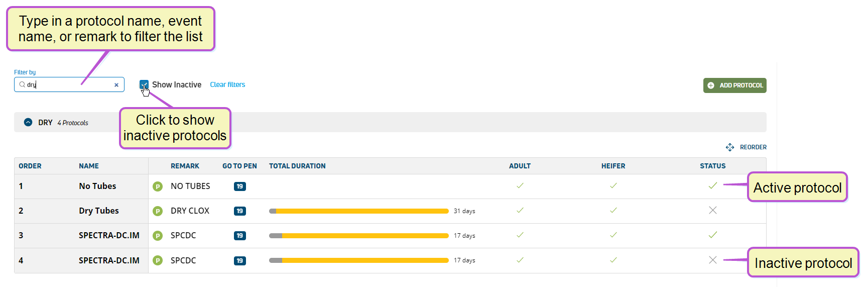The width and height of the screenshot is (868, 287).
Task: Sort by the Name column header
Action: (x=89, y=166)
